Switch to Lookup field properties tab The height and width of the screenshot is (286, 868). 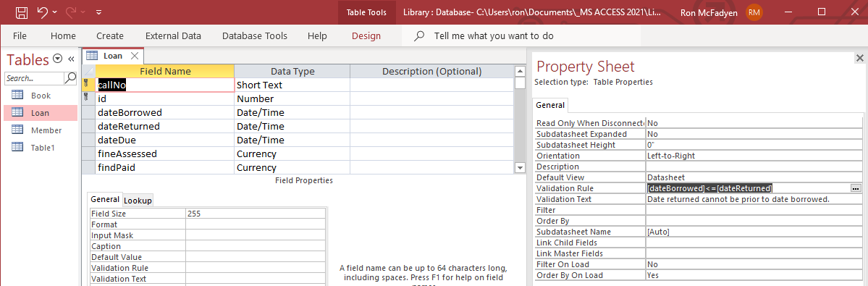pyautogui.click(x=138, y=201)
